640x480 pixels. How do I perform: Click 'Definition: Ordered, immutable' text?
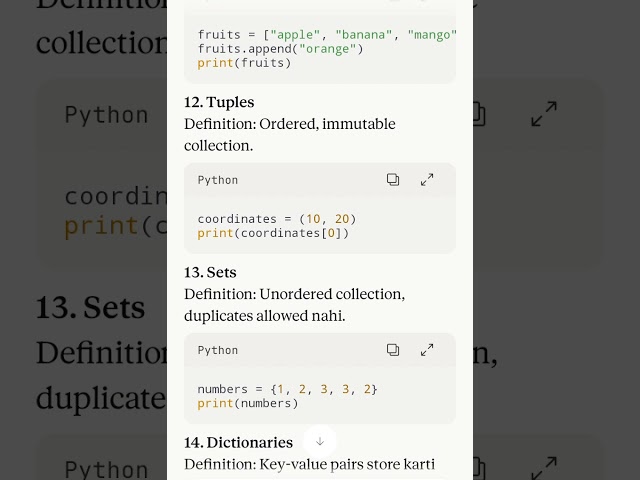290,124
